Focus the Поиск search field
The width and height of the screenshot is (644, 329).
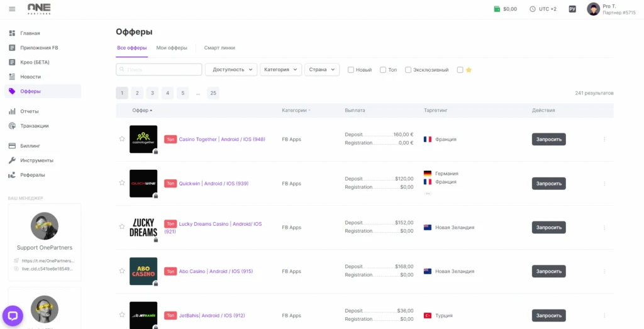tap(159, 69)
